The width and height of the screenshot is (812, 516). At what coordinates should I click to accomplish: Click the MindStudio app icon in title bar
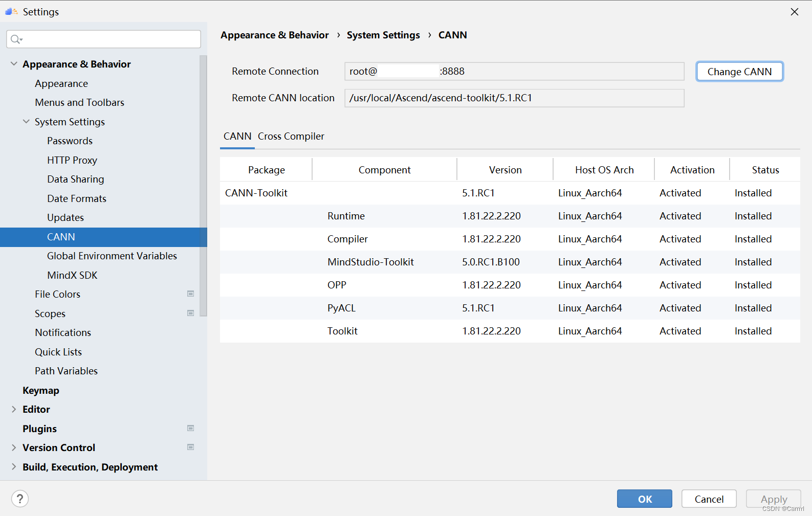11,11
